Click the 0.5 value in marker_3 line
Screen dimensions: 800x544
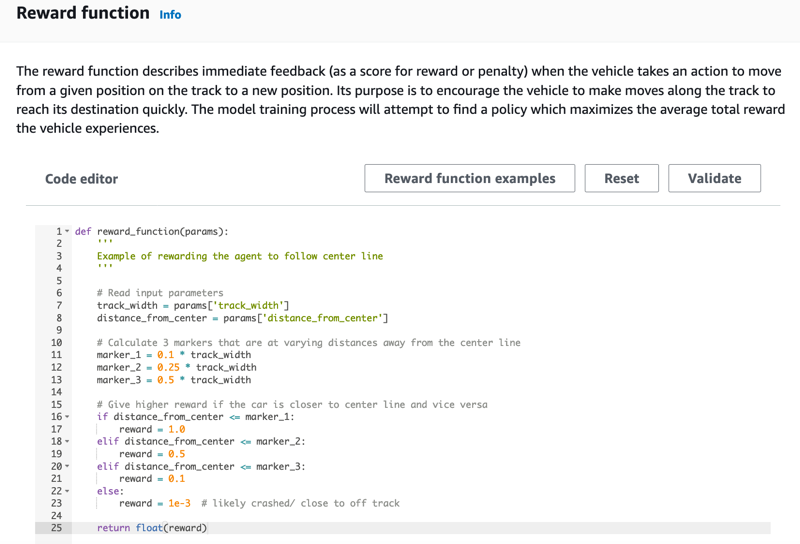tap(165, 380)
